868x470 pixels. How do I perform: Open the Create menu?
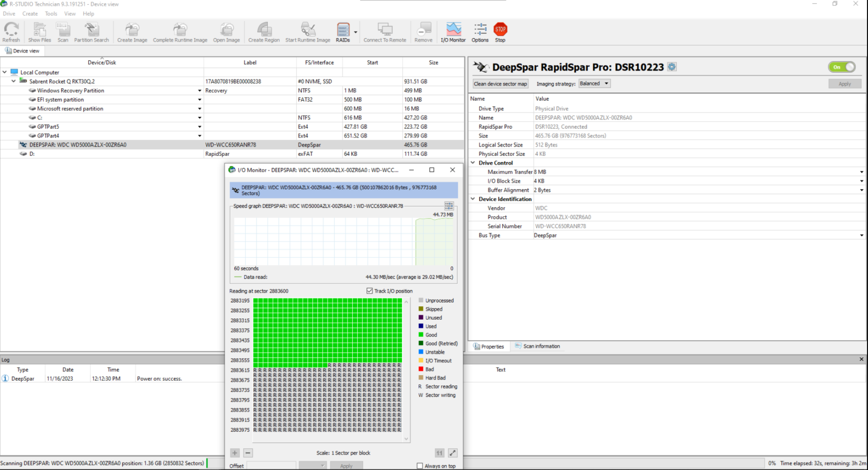point(30,13)
